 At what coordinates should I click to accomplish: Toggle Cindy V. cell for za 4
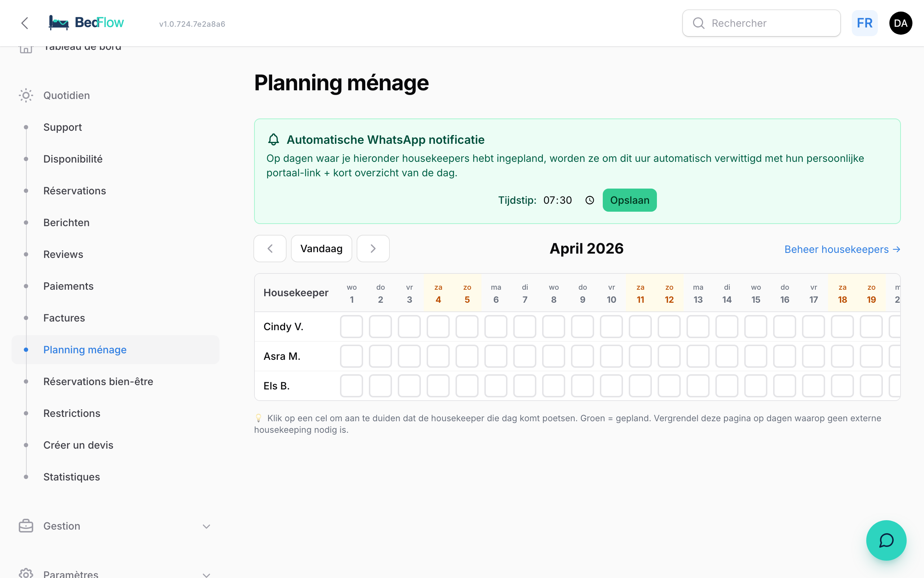coord(438,327)
